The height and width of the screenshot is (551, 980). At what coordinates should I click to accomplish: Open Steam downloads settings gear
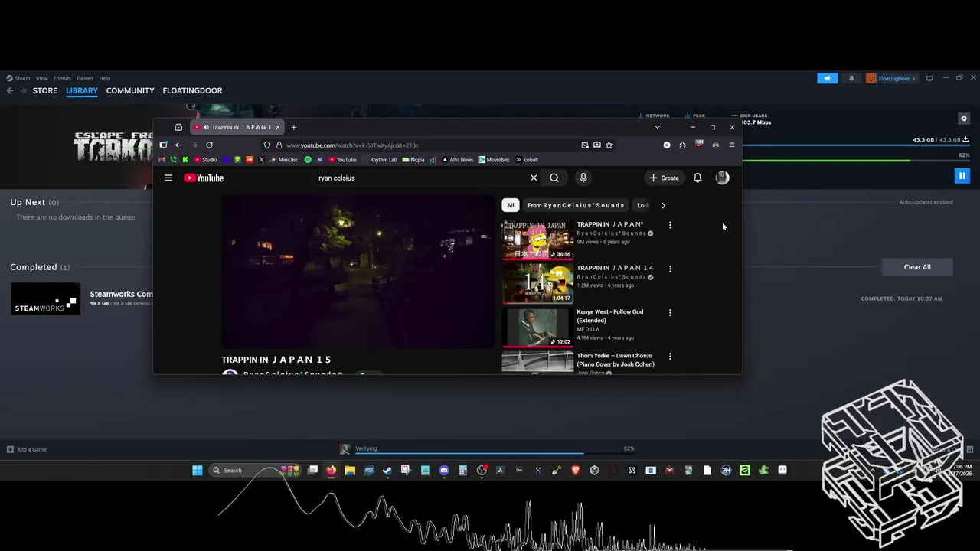pyautogui.click(x=964, y=119)
